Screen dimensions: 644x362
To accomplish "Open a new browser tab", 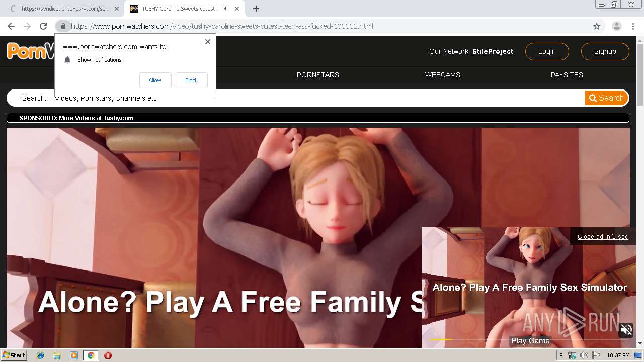I will coord(256,9).
